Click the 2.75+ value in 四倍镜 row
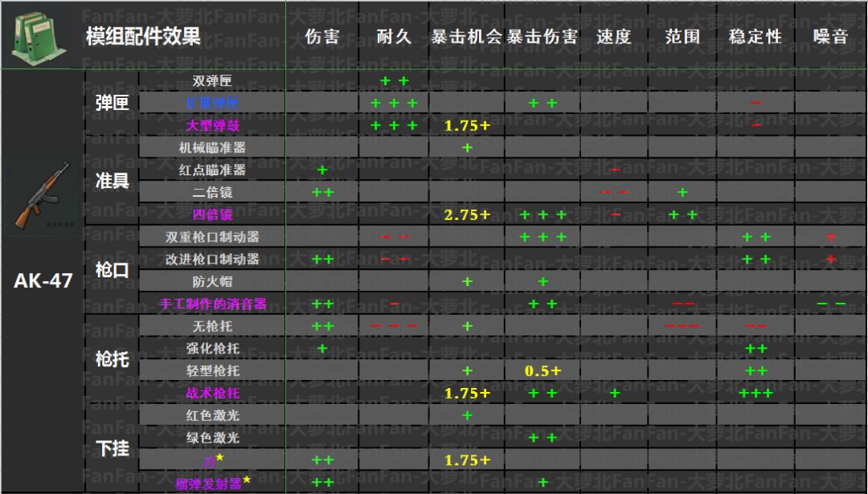The width and height of the screenshot is (868, 494). pos(467,214)
